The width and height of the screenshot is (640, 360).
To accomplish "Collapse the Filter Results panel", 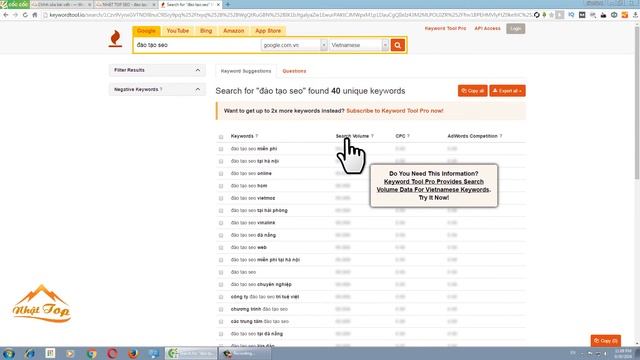I will click(198, 70).
